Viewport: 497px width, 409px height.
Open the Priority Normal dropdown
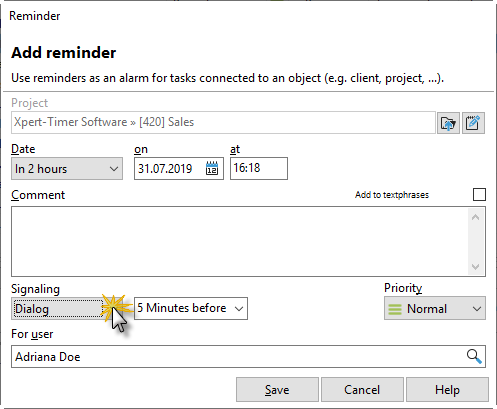coord(435,308)
